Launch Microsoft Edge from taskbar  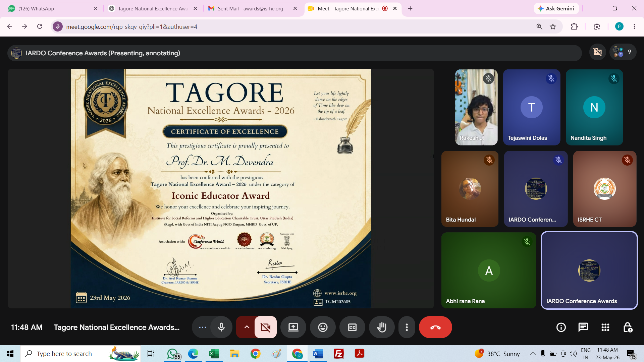193,354
